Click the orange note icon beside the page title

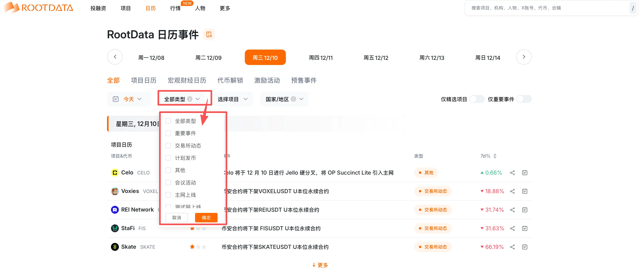[x=209, y=35]
